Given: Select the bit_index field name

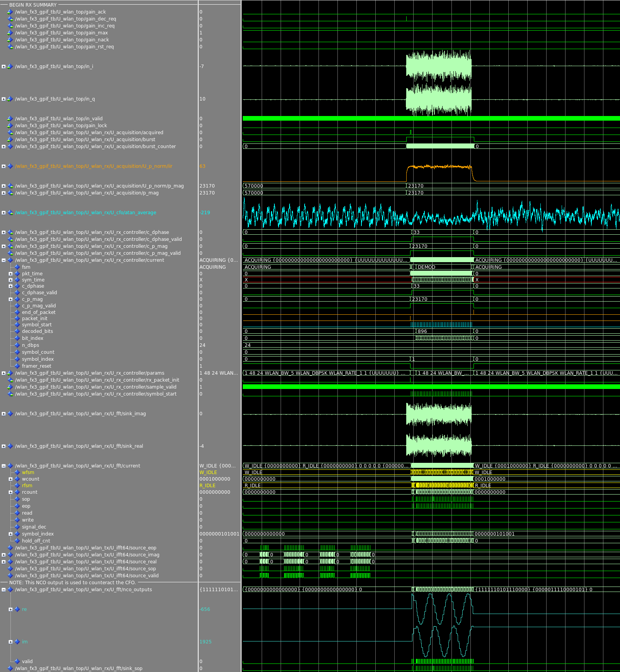Looking at the screenshot, I should coord(32,338).
